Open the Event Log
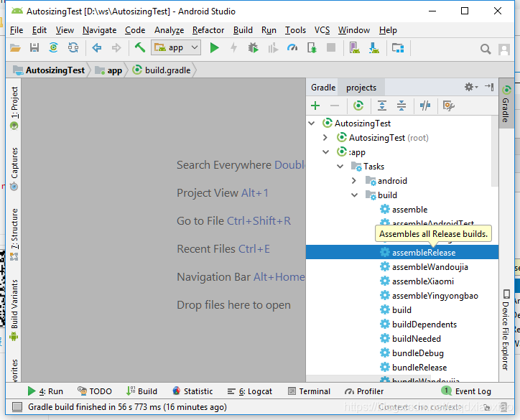 tap(466, 391)
